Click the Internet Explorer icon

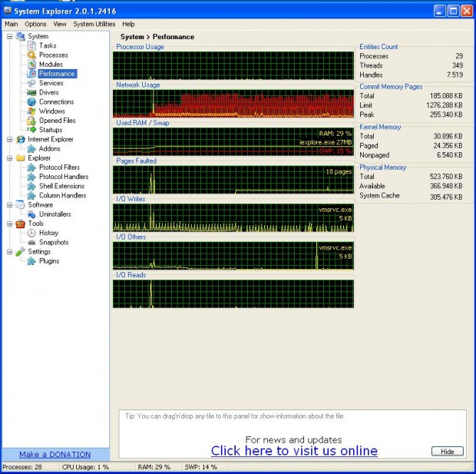(21, 139)
